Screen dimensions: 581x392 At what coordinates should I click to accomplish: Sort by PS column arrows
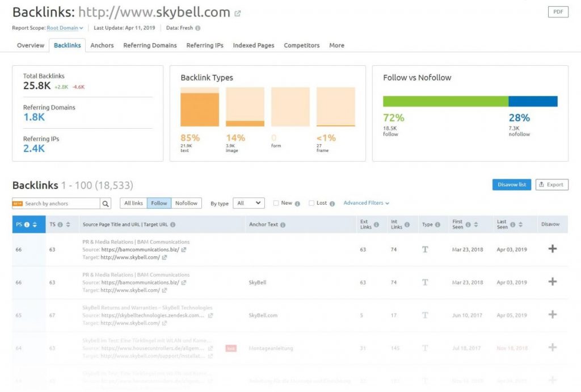35,225
